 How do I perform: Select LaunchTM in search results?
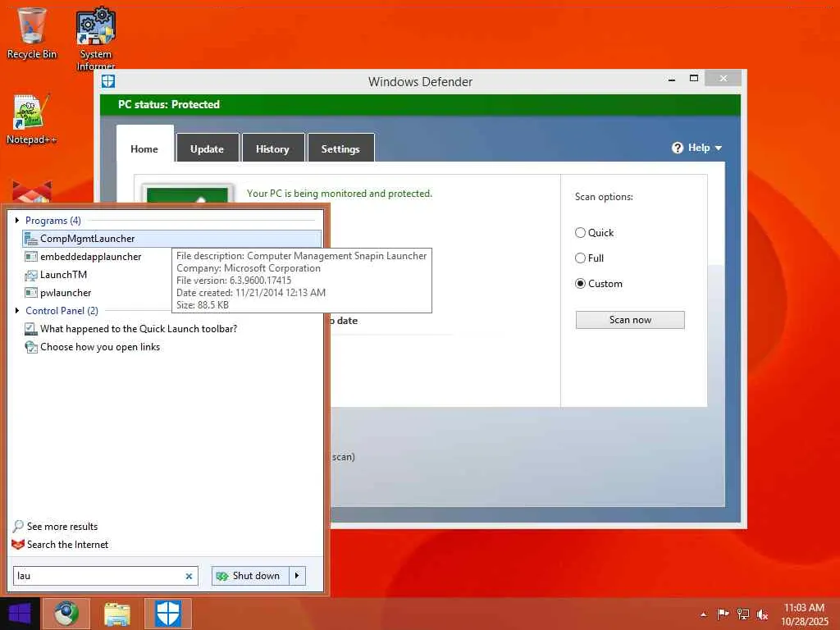[63, 275]
